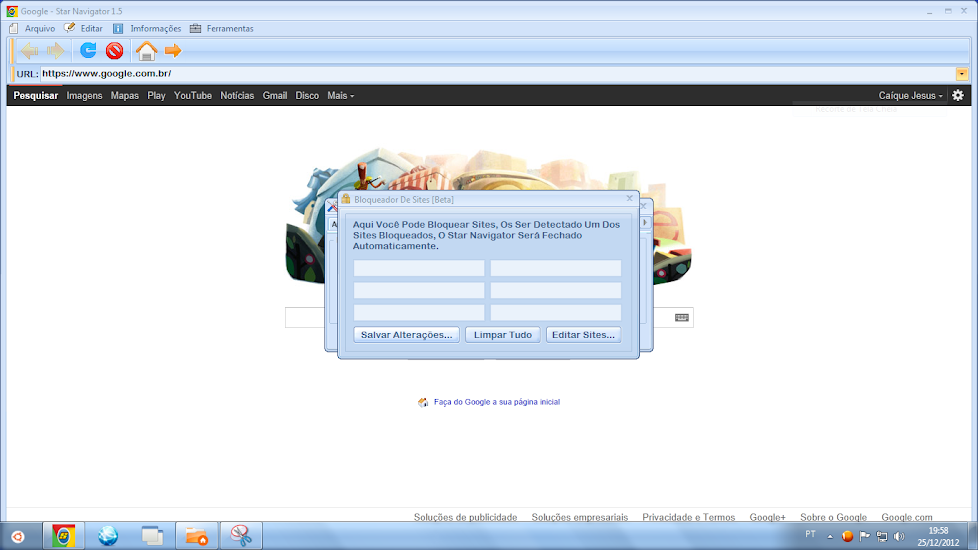Open YouTube in Google bar

click(193, 95)
